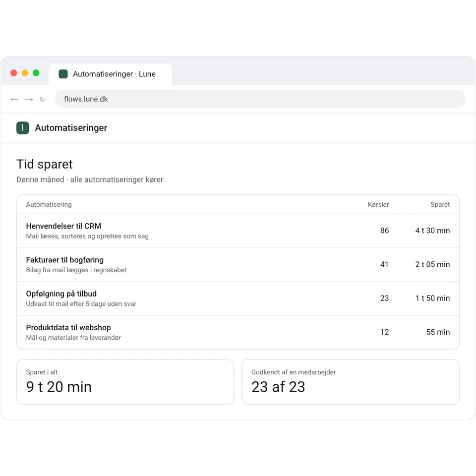Open the Produktdata til webshop automation
Screen dimensions: 476x476
coord(238,332)
